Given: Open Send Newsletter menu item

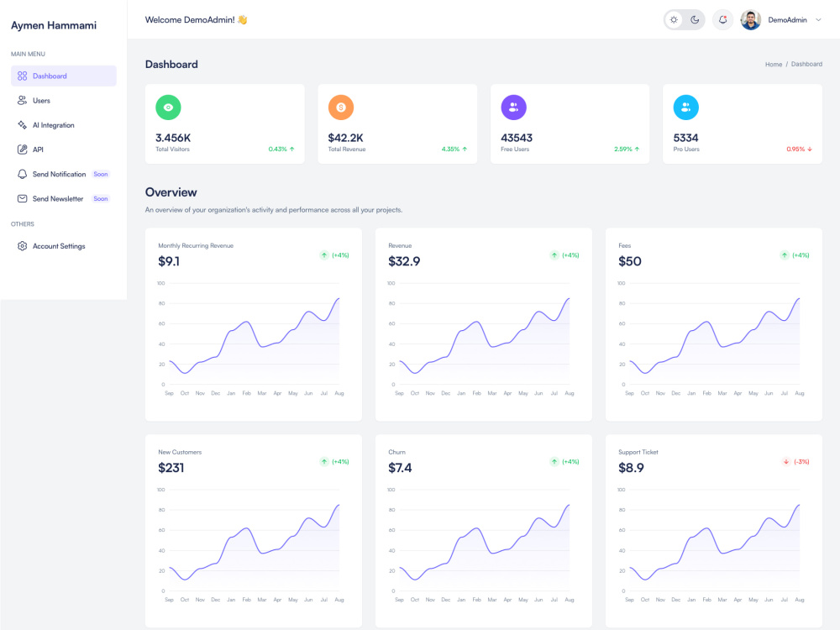Looking at the screenshot, I should point(64,199).
